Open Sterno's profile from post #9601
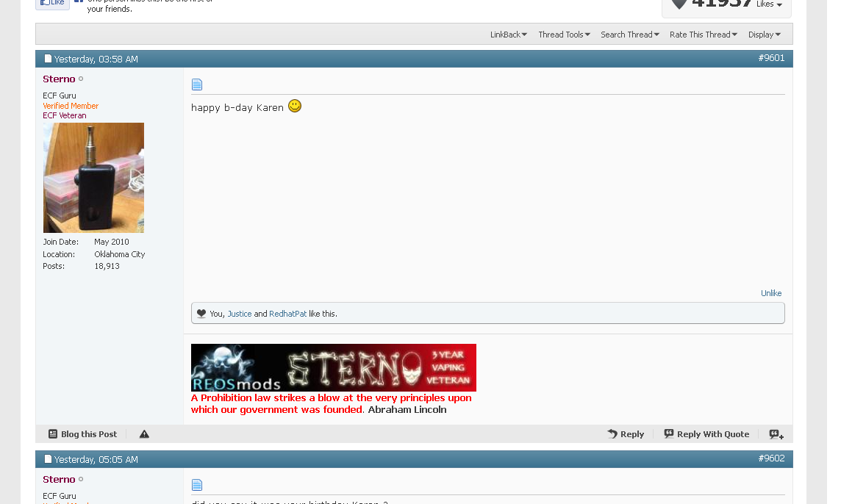 (x=59, y=79)
